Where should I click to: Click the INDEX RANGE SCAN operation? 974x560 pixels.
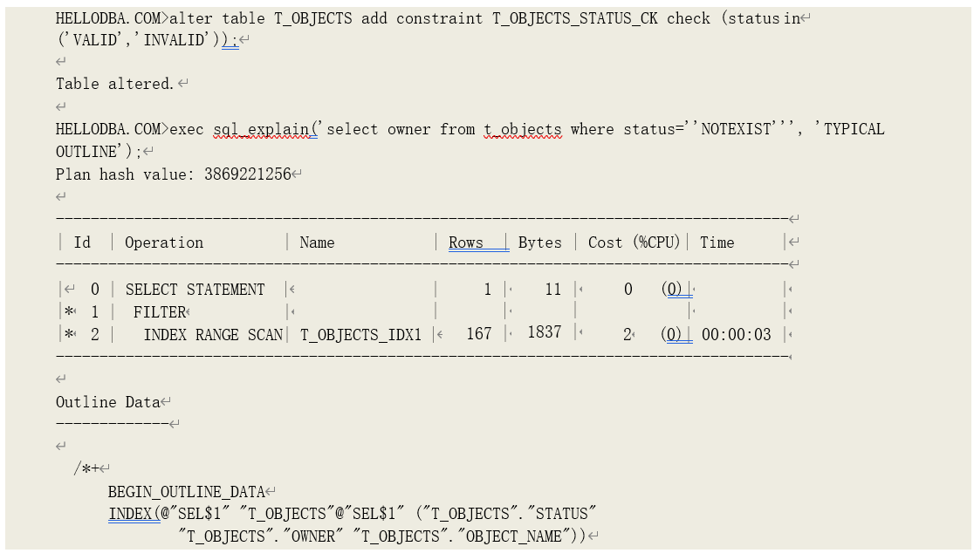(213, 334)
